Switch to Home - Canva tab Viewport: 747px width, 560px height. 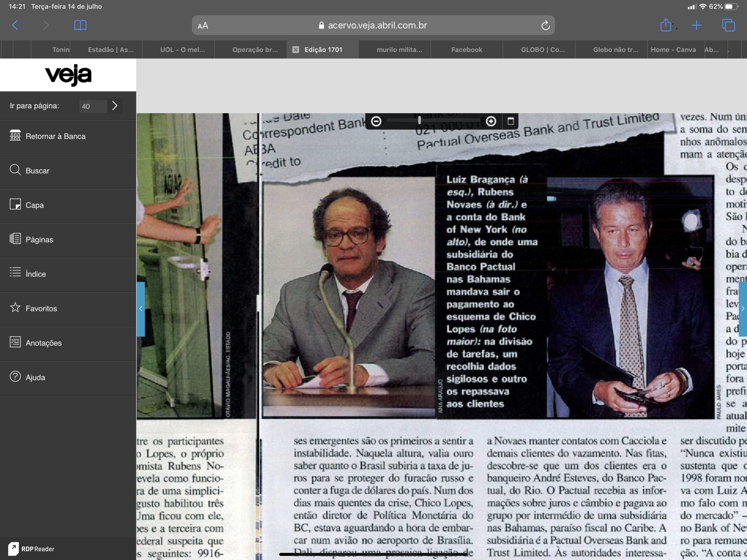point(673,50)
